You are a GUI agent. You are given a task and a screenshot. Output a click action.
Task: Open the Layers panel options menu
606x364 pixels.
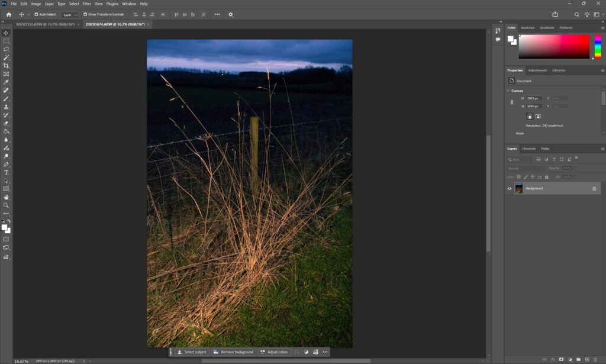(x=602, y=149)
